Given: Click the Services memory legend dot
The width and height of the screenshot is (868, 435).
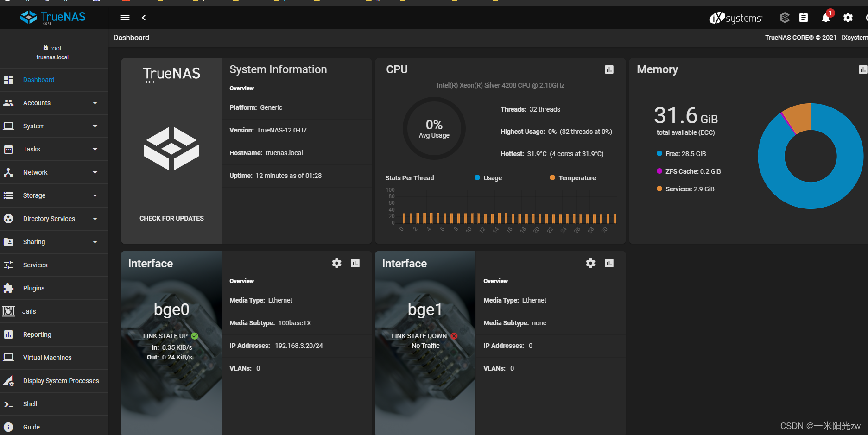Looking at the screenshot, I should tap(659, 189).
